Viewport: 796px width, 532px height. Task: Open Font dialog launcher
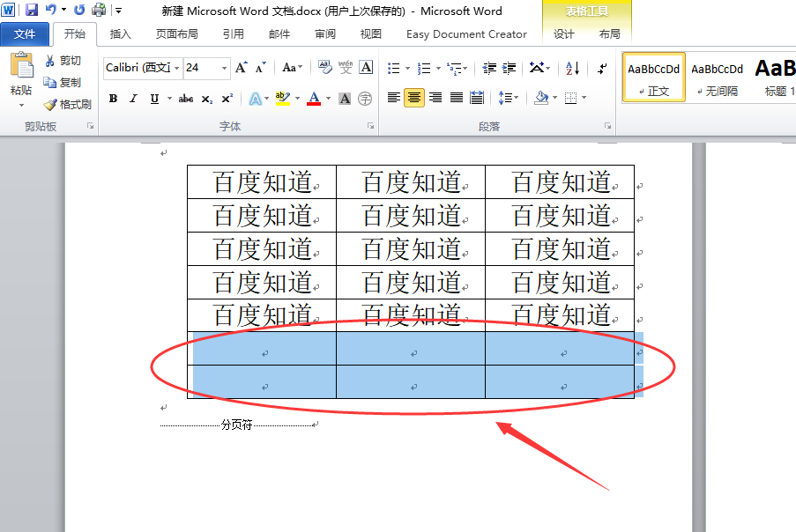(370, 126)
